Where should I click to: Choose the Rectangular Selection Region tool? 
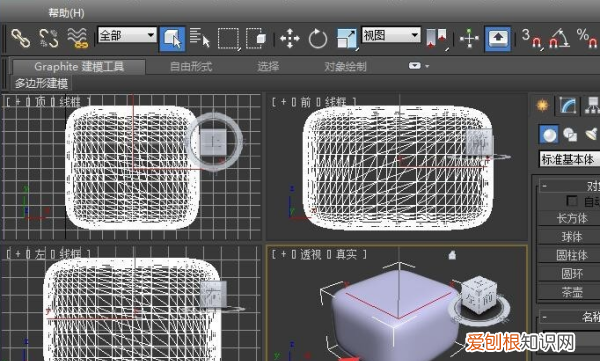pyautogui.click(x=228, y=39)
